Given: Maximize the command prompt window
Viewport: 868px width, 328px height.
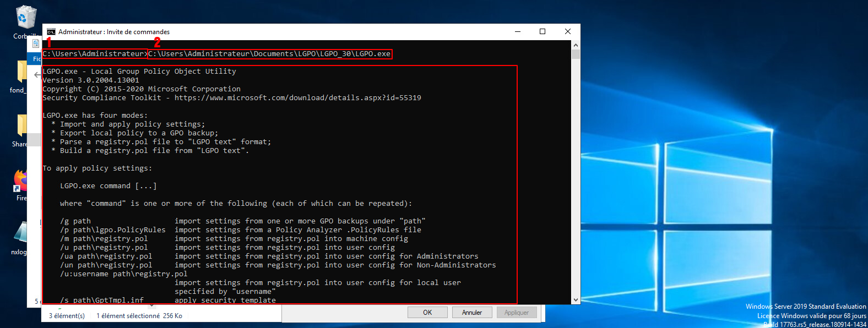Looking at the screenshot, I should coord(542,32).
